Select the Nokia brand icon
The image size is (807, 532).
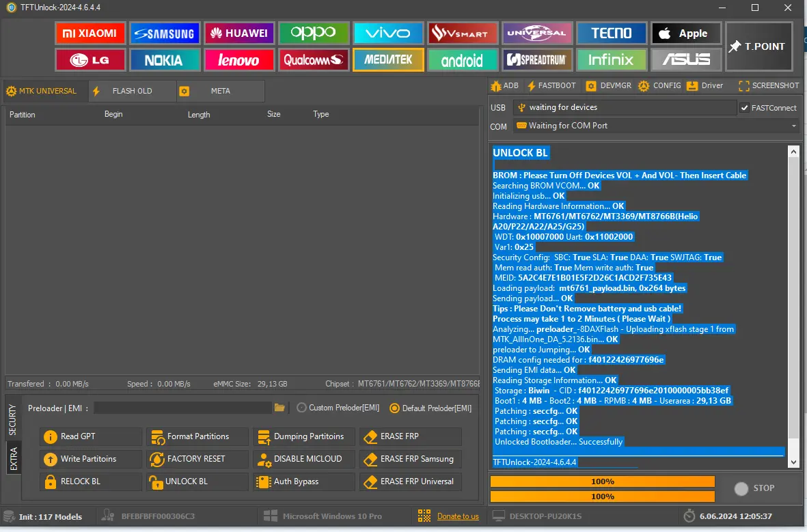[165, 60]
